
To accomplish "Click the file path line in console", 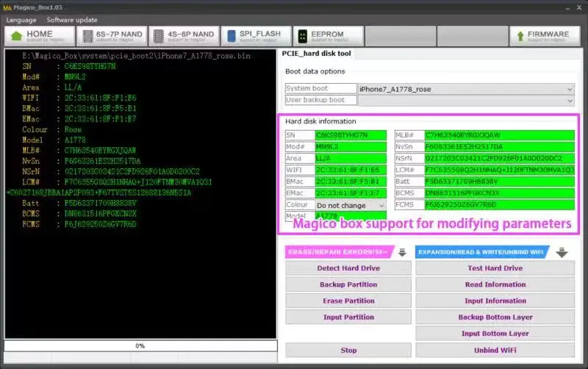I will [x=136, y=56].
